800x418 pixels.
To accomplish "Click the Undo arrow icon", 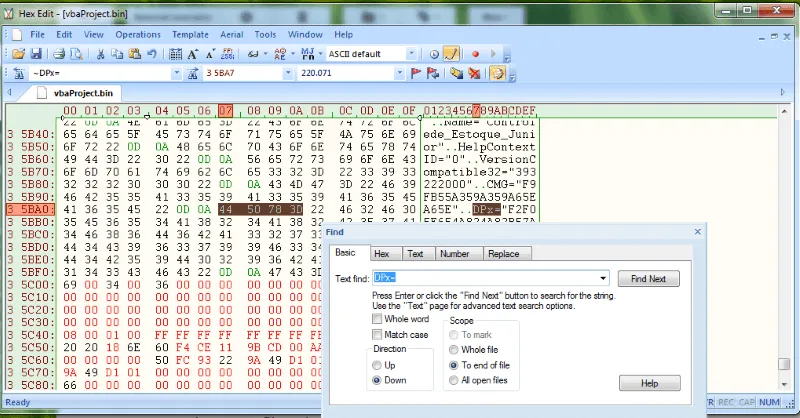I will tap(152, 54).
